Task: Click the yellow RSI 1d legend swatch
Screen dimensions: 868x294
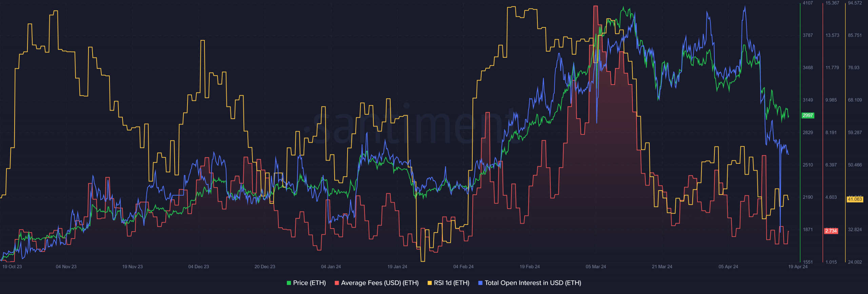Action: coord(430,283)
